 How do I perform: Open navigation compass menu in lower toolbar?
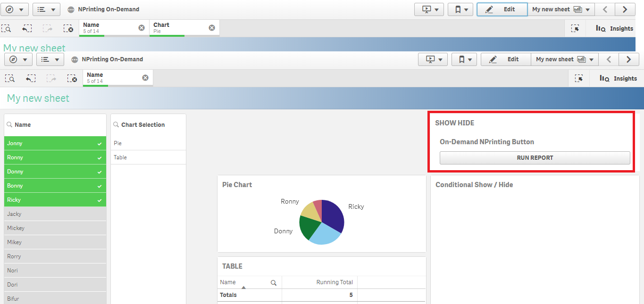pos(18,59)
